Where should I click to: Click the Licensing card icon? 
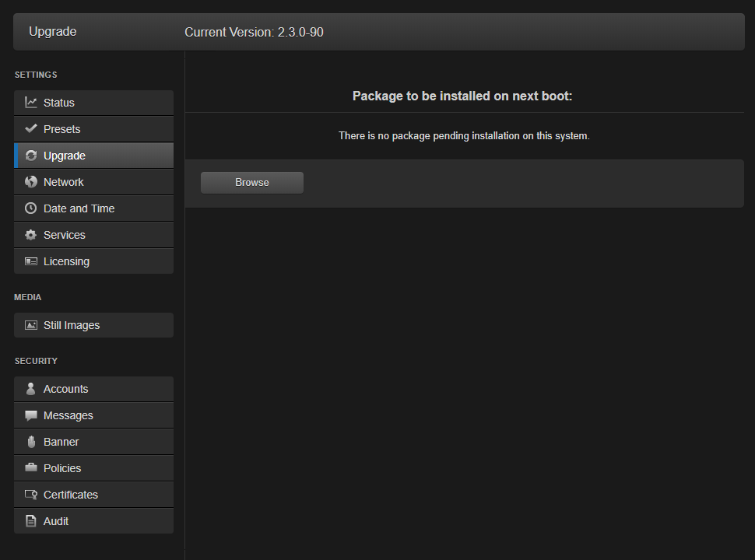coord(31,261)
